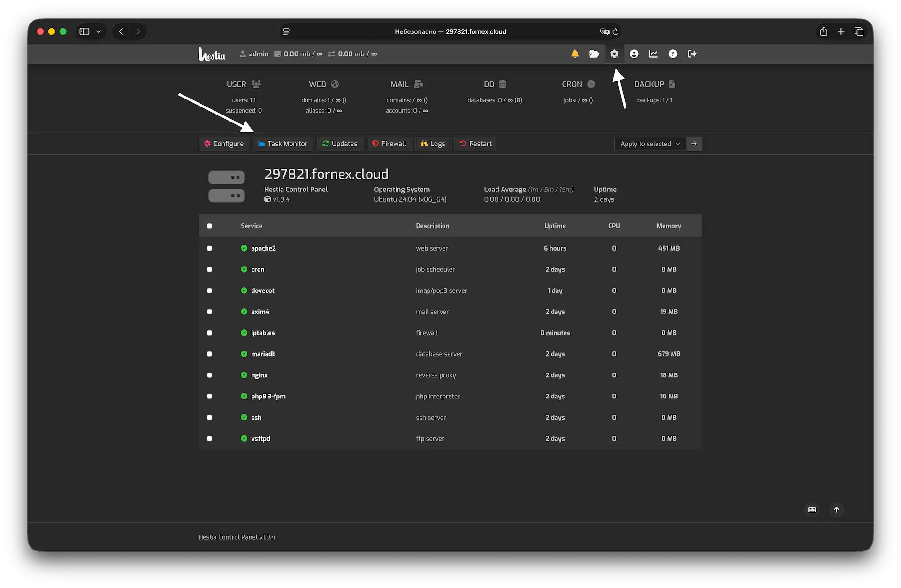The width and height of the screenshot is (901, 588).
Task: Check the iptables service checkbox
Action: [x=209, y=333]
